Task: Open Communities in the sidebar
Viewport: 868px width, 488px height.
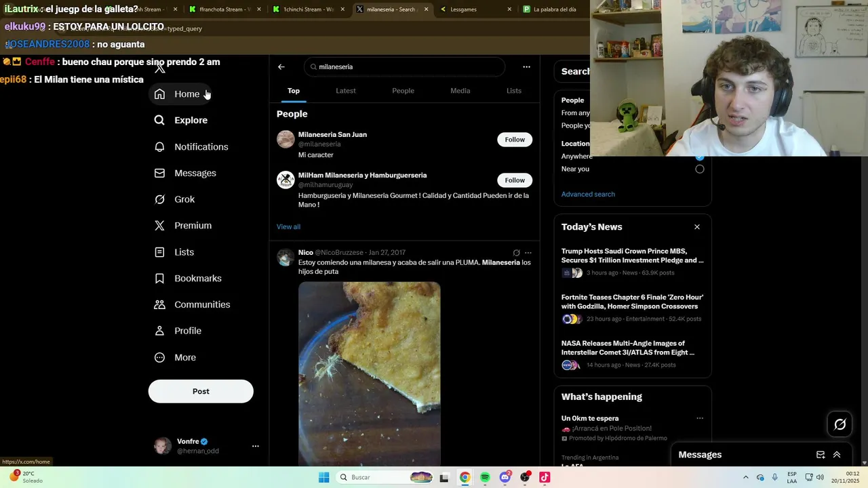Action: (192, 304)
